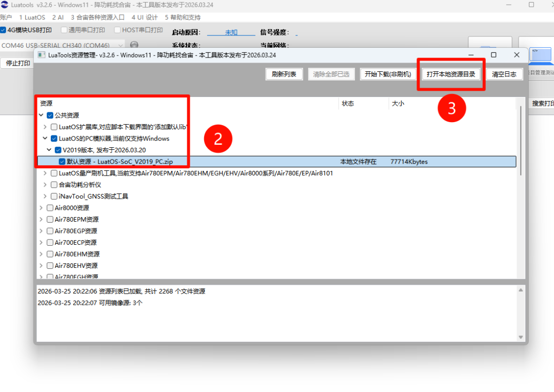Click the Luatools app logo icon
Viewport: 554px width, 392px height.
tap(5, 5)
